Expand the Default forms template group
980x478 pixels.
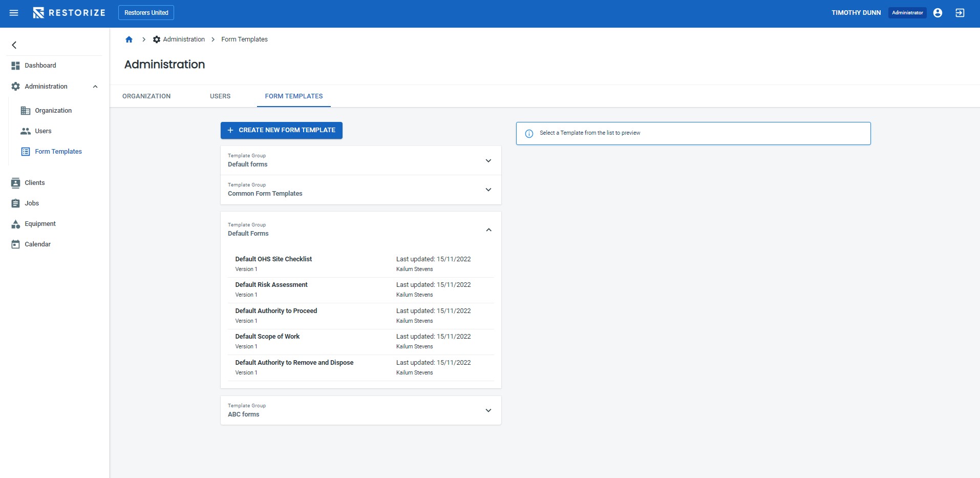click(488, 161)
